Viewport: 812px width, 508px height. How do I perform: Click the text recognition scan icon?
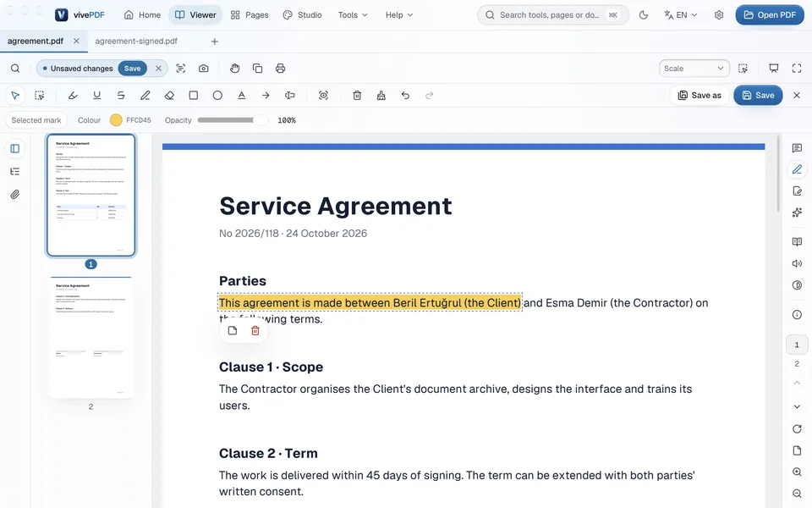click(181, 69)
